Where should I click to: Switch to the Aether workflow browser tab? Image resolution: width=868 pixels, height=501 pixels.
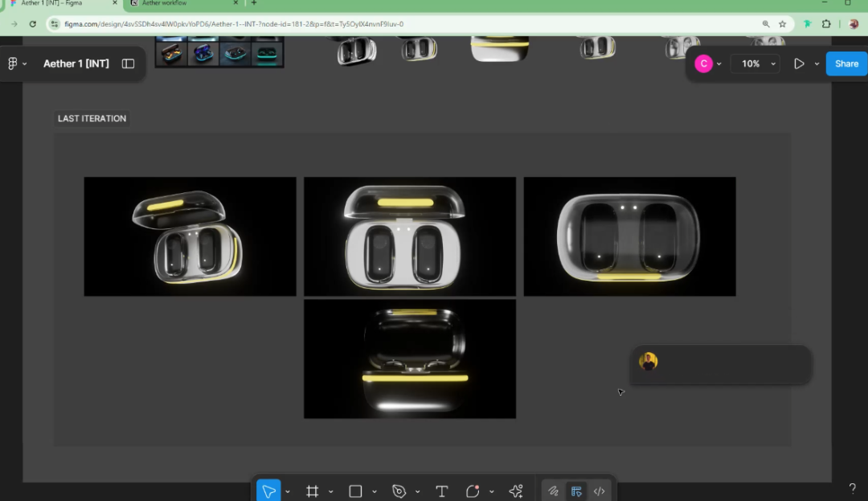click(165, 3)
